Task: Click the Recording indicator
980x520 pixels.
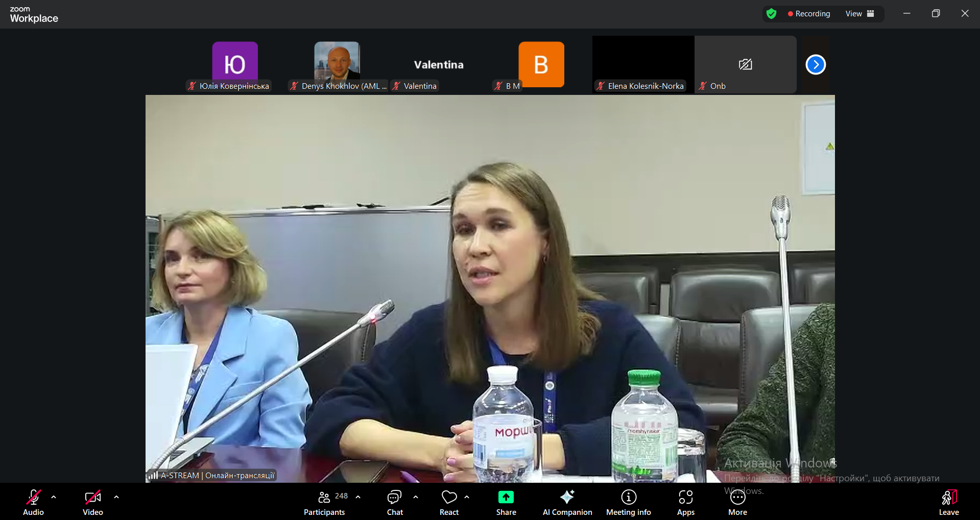Action: tap(808, 14)
